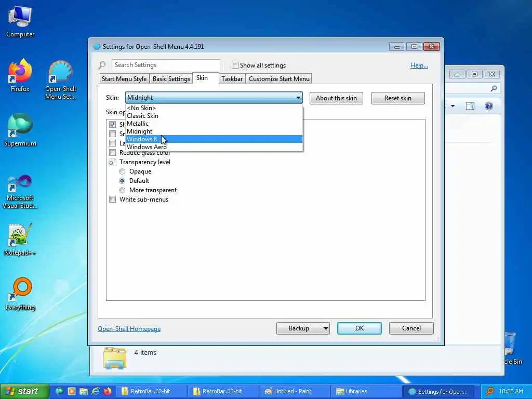Click the Cancel button
Screen dimensions: 532x399
click(x=411, y=328)
